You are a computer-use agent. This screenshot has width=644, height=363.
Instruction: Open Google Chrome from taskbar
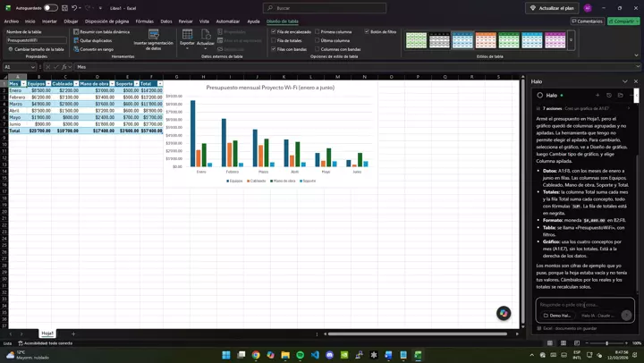click(256, 355)
